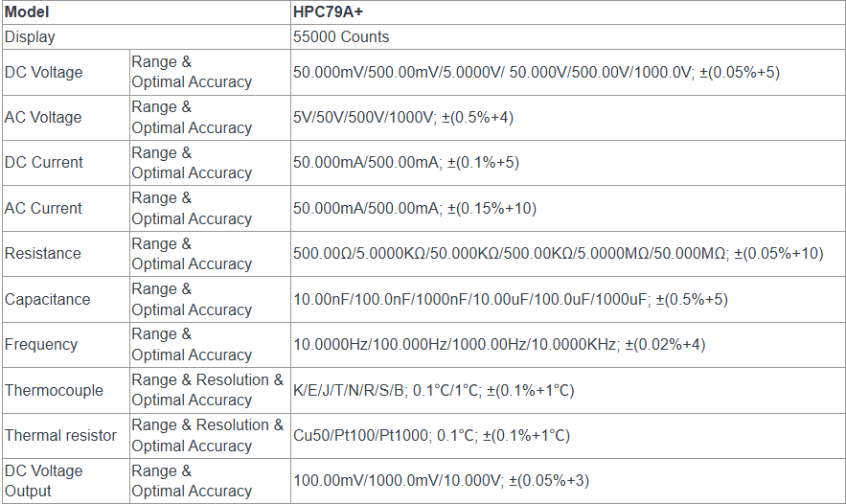Screen dimensions: 846x504
Task: Click the AC Voltage row label
Action: click(43, 117)
